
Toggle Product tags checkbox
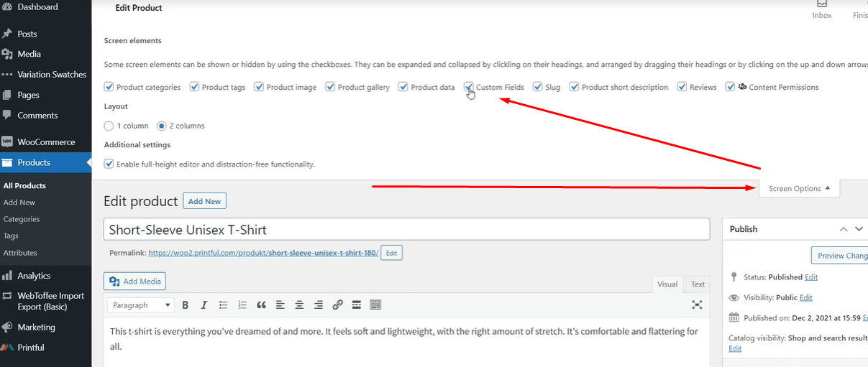[194, 87]
